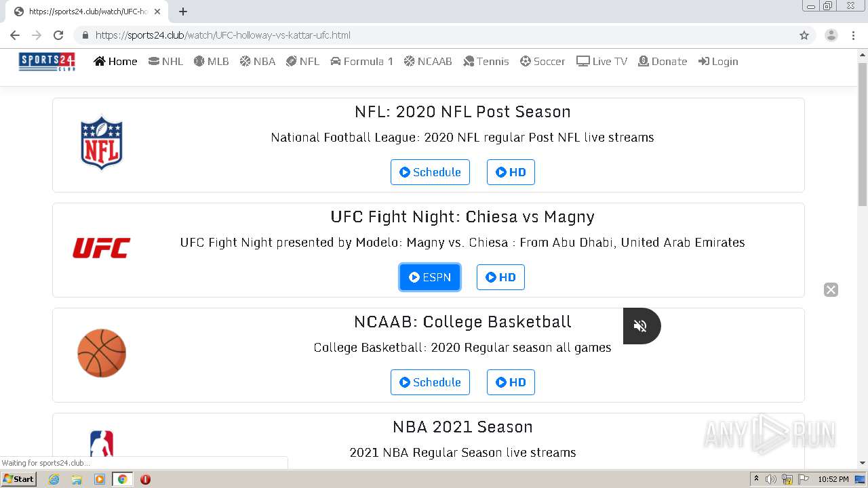The width and height of the screenshot is (868, 488).
Task: Open the network tray icon
Action: [787, 479]
